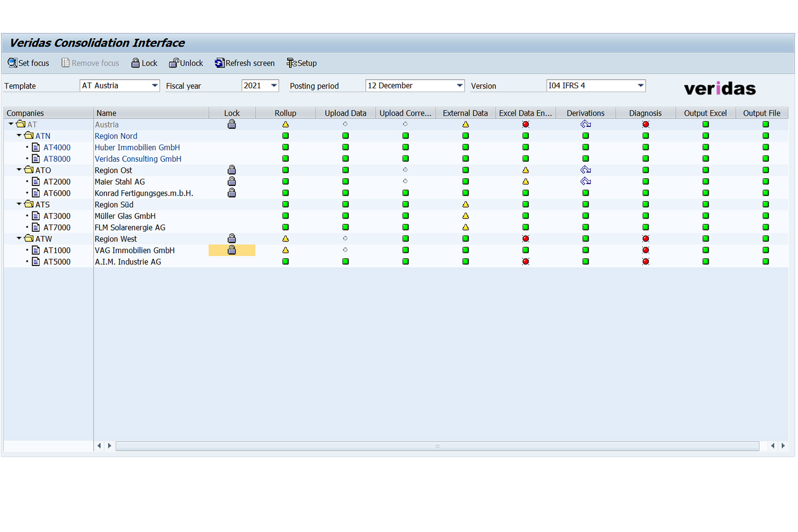
Task: Click the Unlock toolbar icon
Action: (x=174, y=63)
